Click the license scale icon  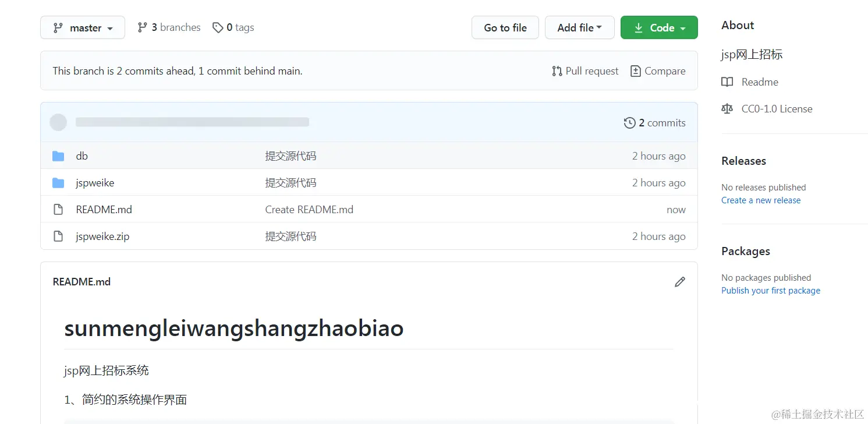pyautogui.click(x=727, y=109)
